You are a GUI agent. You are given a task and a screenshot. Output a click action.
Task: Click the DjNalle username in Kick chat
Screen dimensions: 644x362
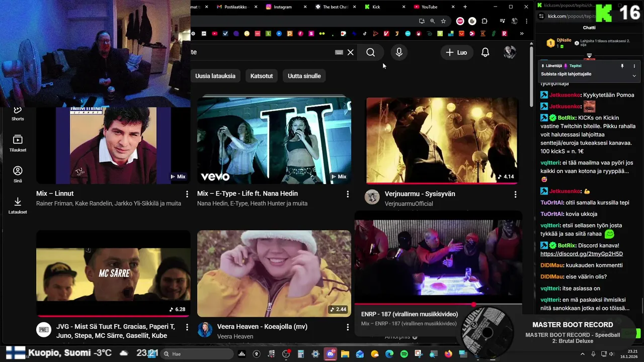click(x=564, y=40)
